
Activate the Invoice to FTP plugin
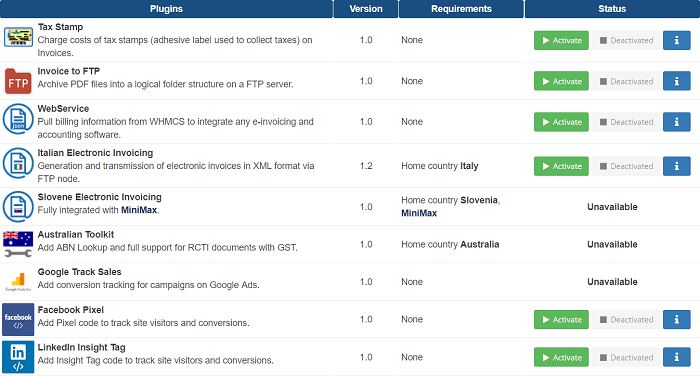pyautogui.click(x=561, y=81)
